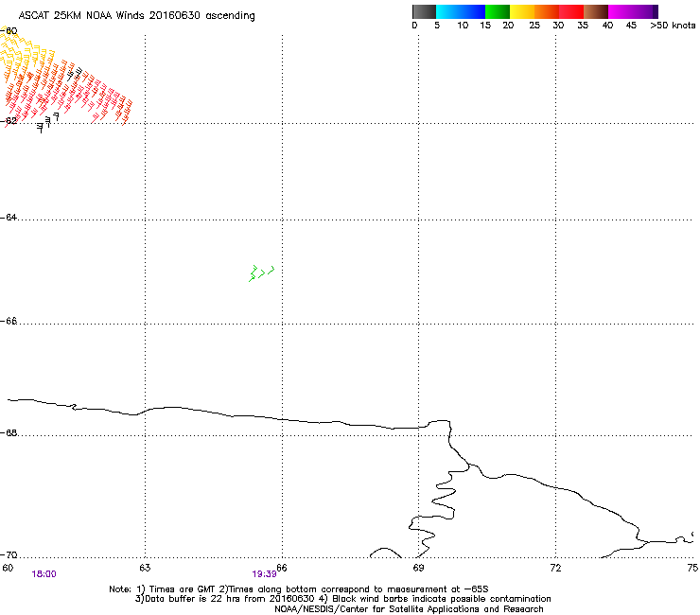700x615 pixels.
Task: Click the "35" label under the color bar
Action: pos(583,26)
